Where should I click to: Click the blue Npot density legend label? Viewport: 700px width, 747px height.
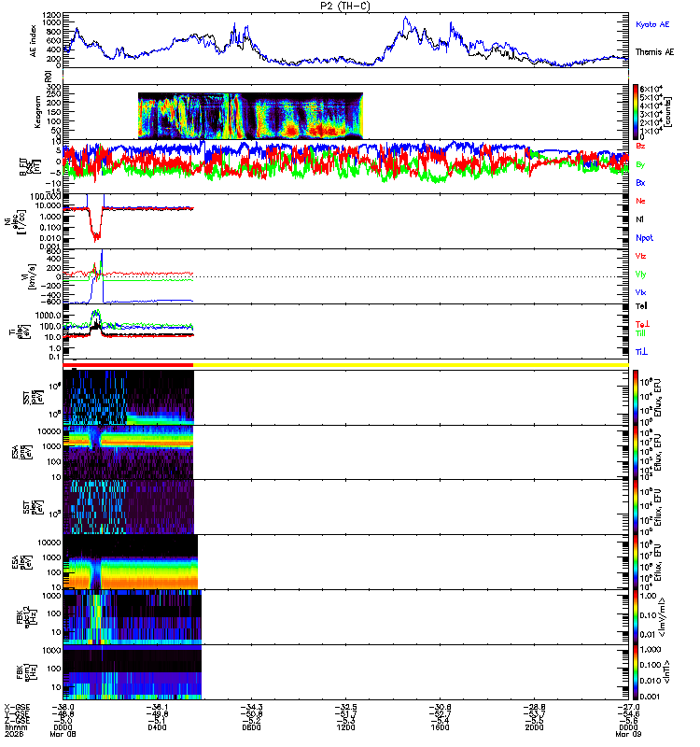point(644,238)
